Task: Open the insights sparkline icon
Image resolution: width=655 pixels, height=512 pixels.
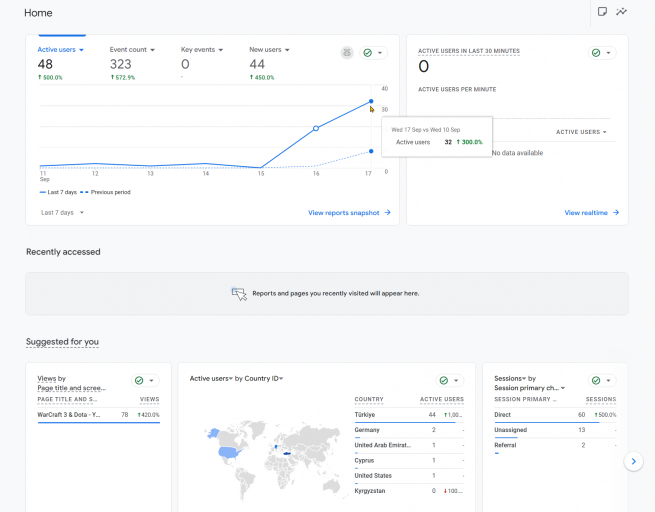Action: (622, 11)
